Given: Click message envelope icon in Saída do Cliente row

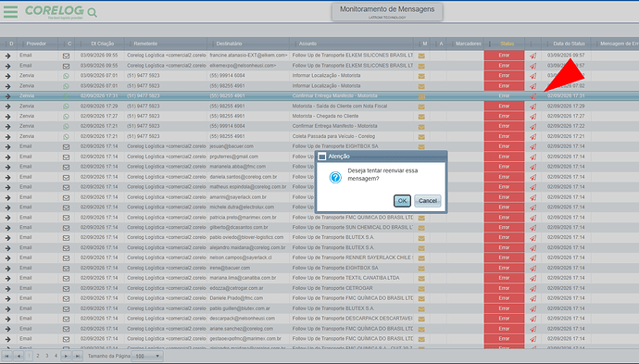Looking at the screenshot, I should (421, 107).
